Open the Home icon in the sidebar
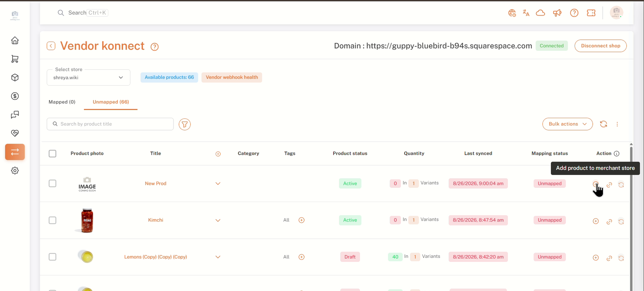 coord(15,40)
